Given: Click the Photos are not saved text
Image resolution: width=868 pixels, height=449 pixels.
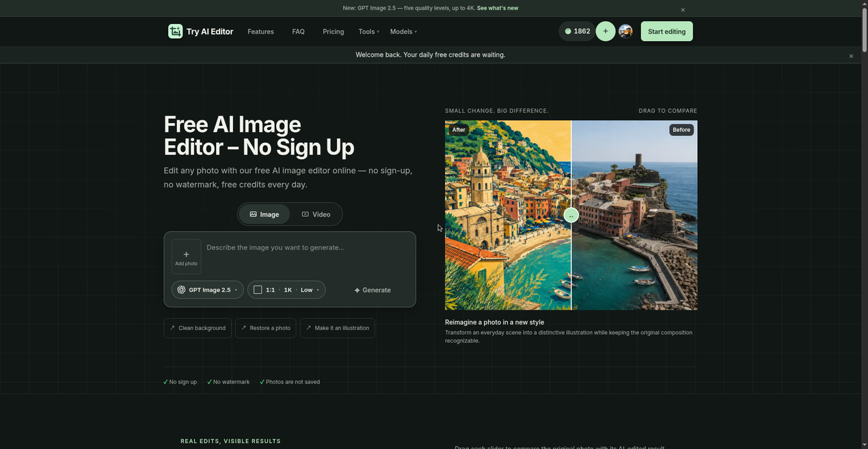Looking at the screenshot, I should coord(290,382).
